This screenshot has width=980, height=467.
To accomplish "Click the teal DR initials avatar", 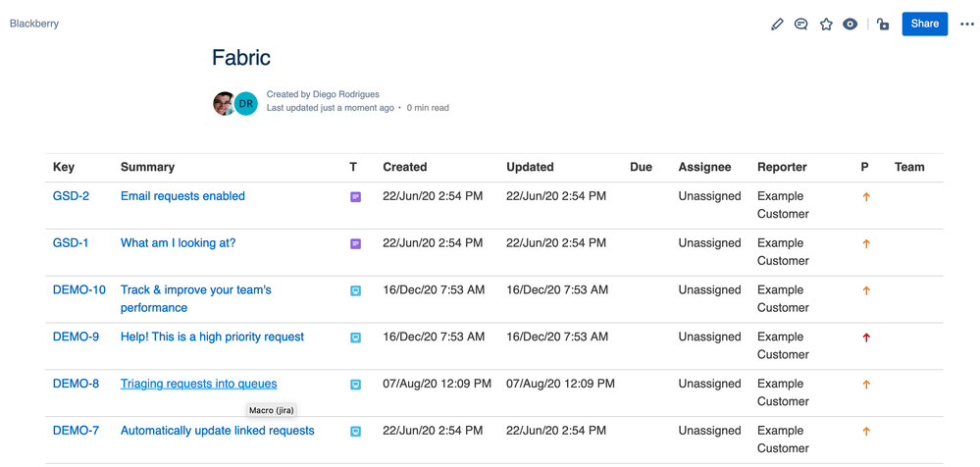I will (246, 104).
